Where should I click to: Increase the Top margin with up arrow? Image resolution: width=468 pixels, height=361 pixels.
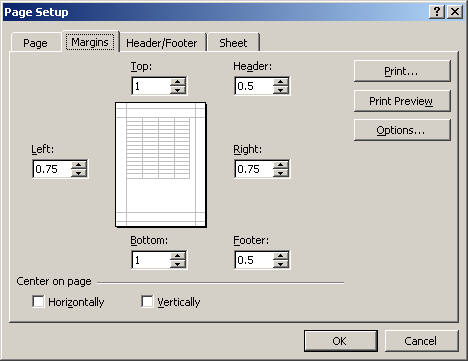tap(178, 82)
